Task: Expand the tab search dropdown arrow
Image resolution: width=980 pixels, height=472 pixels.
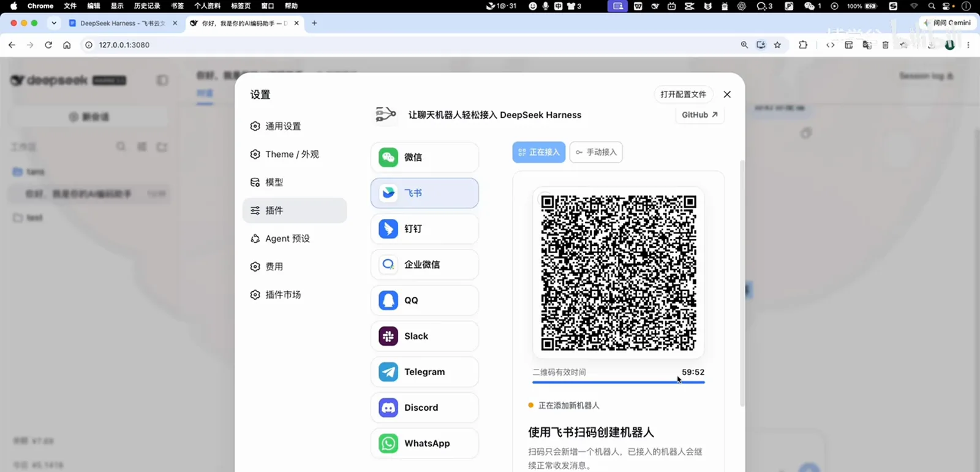Action: point(54,23)
